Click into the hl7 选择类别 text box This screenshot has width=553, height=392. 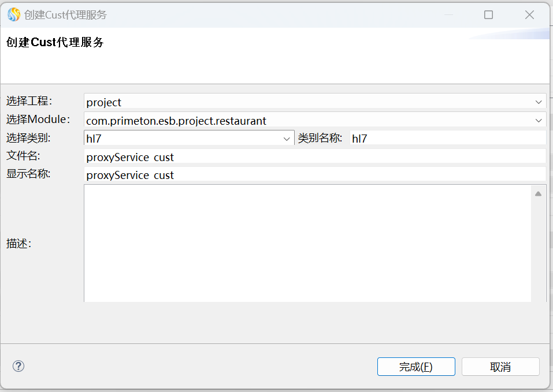tap(182, 139)
